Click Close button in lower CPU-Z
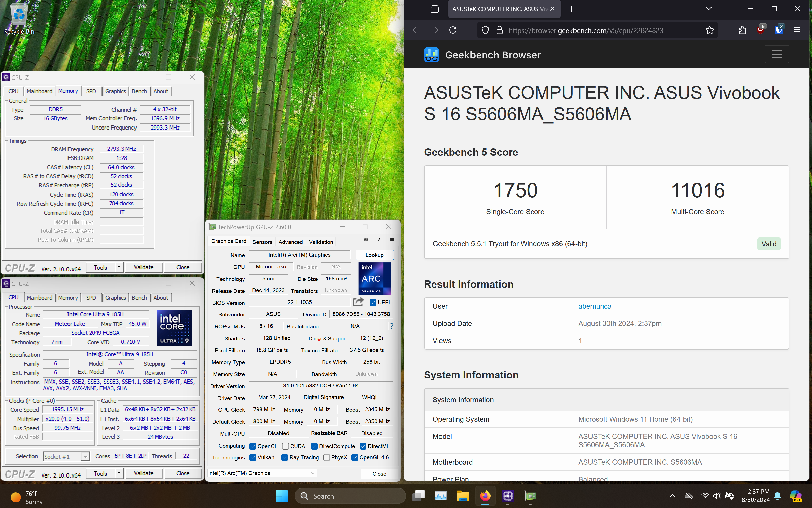The image size is (812, 508). [183, 473]
